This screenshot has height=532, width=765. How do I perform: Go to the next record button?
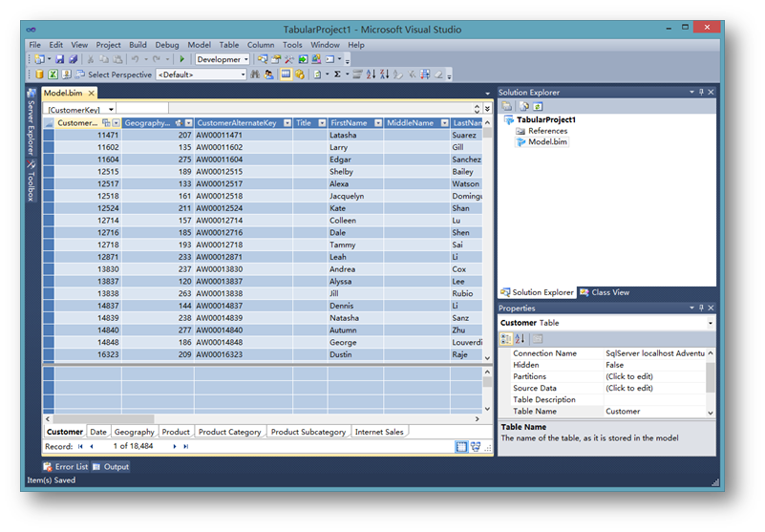pyautogui.click(x=174, y=447)
